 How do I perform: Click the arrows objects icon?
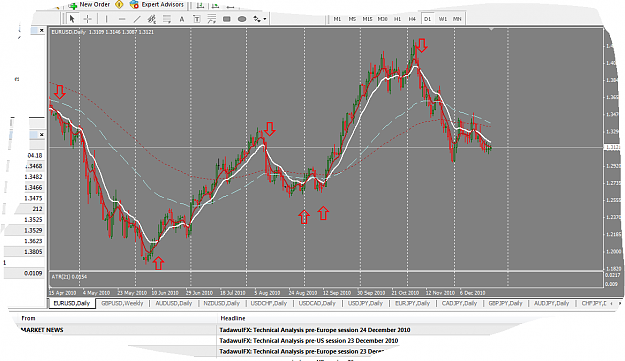(x=257, y=19)
